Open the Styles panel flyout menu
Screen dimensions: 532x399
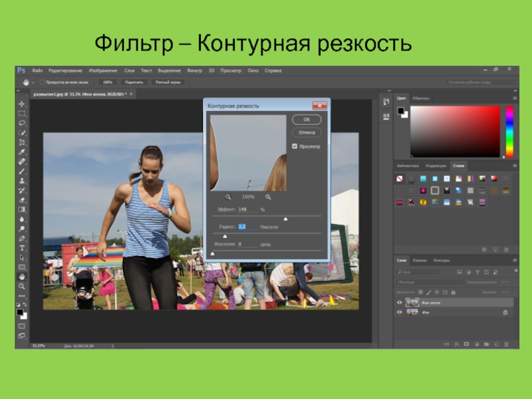coord(515,166)
